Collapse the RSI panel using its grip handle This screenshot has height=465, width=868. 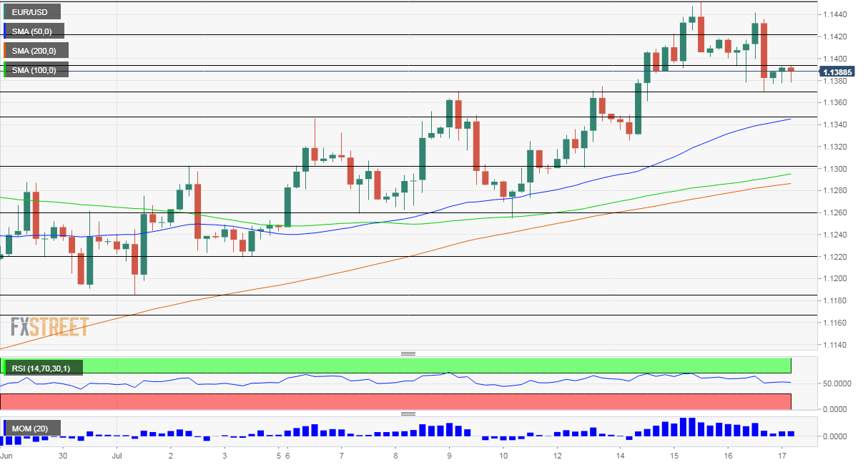coord(410,353)
